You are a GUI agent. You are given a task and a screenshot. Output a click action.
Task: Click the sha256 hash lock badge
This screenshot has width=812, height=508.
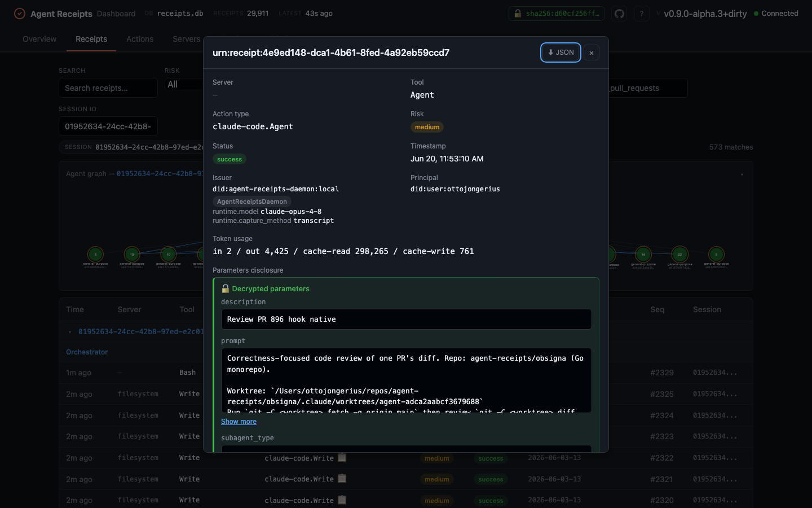pos(557,14)
